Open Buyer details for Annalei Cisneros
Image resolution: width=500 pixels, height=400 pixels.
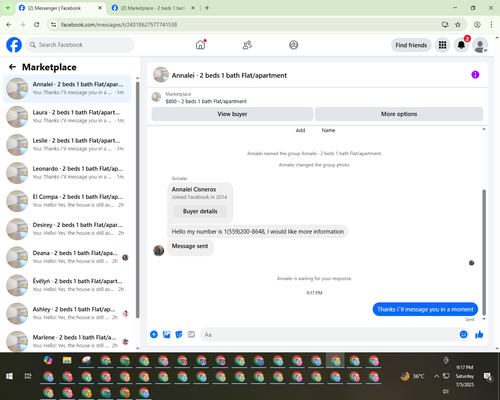(x=200, y=211)
